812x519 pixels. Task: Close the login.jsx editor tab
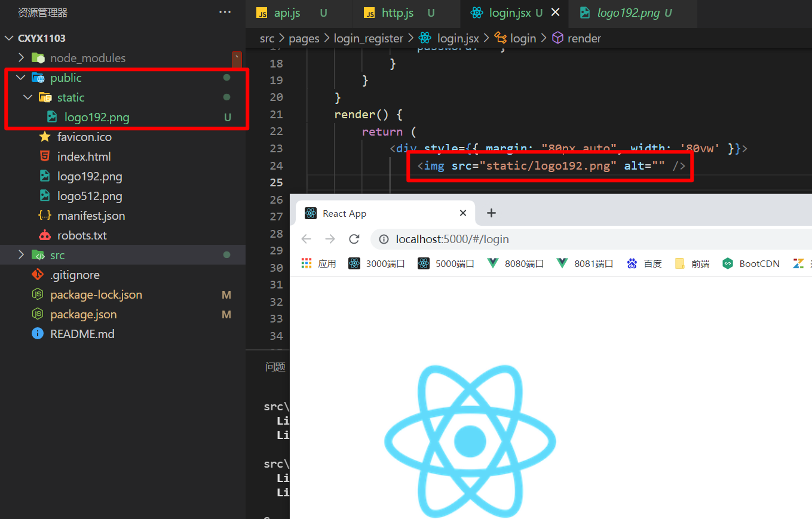555,13
